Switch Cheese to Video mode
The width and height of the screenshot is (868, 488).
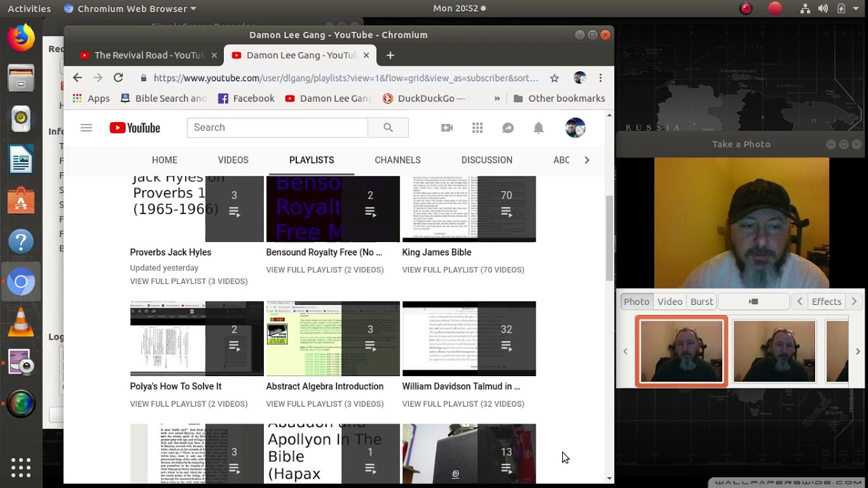pyautogui.click(x=670, y=302)
